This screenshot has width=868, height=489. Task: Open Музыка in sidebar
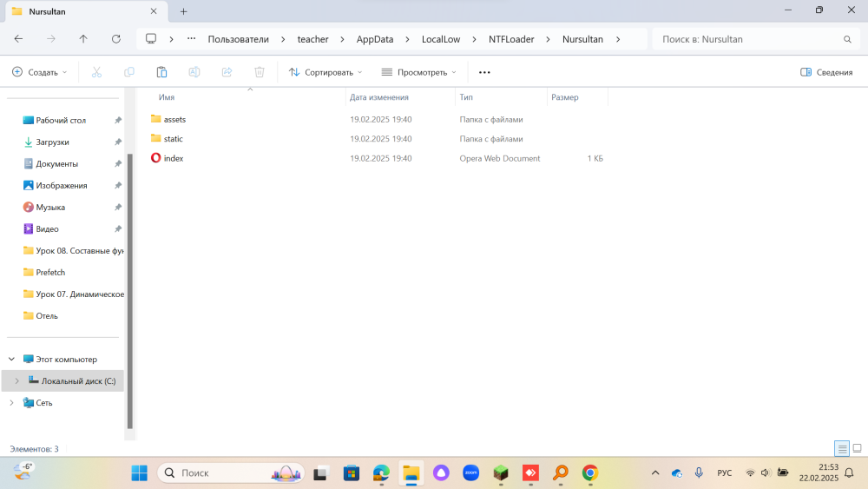[x=50, y=207]
